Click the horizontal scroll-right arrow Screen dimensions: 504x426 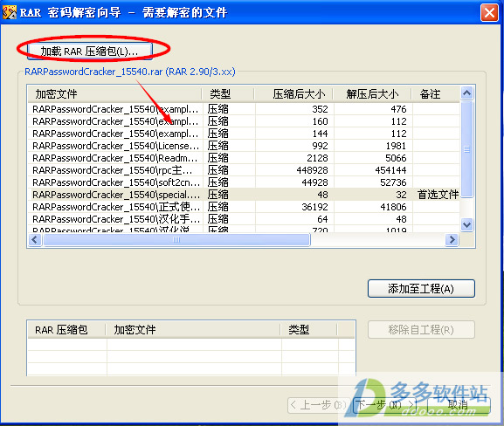pyautogui.click(x=452, y=239)
